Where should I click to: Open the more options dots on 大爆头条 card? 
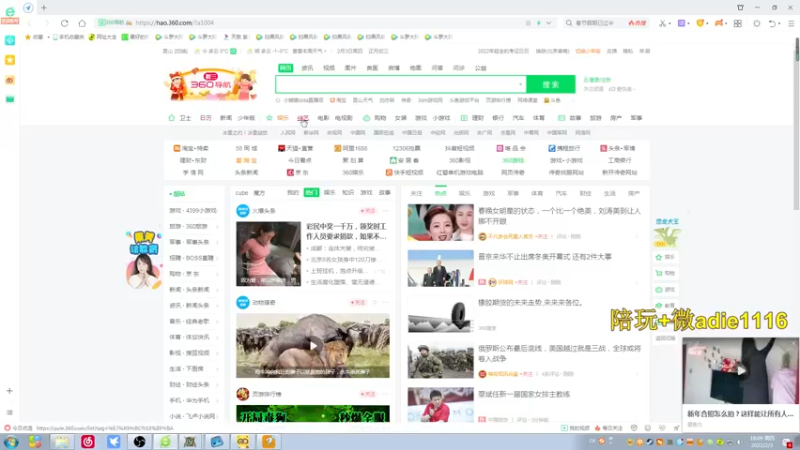(x=386, y=210)
